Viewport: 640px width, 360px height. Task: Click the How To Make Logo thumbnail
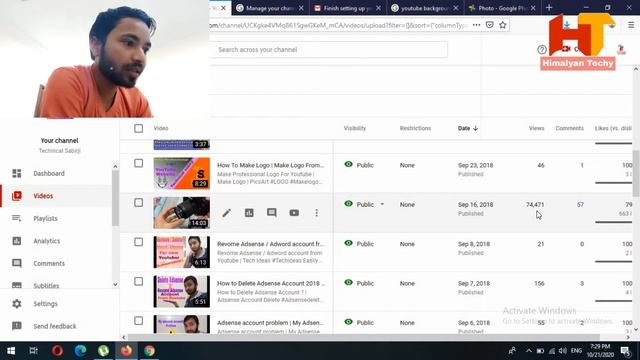point(182,173)
